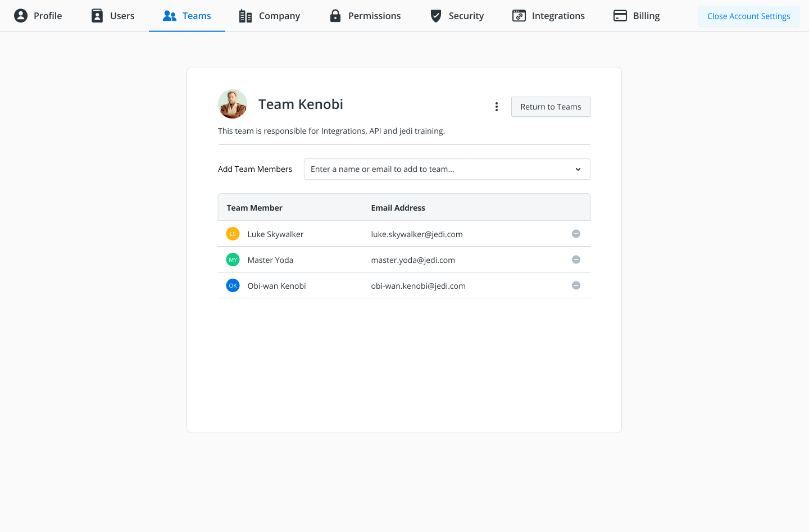The height and width of the screenshot is (532, 809).
Task: Click Luke Skywalker's orange LS avatar
Action: (233, 234)
